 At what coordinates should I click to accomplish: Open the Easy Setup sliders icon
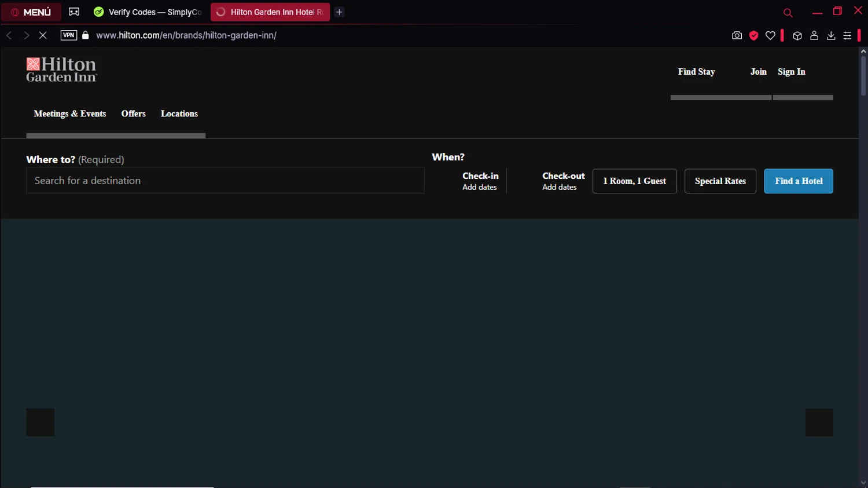pos(847,36)
